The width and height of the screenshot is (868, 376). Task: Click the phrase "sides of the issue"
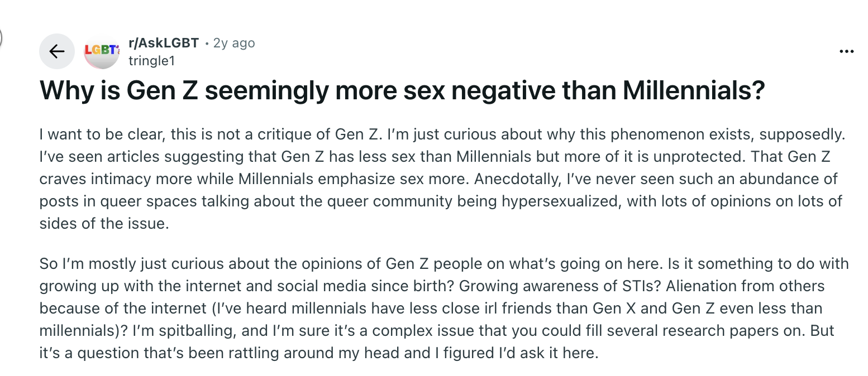click(103, 224)
